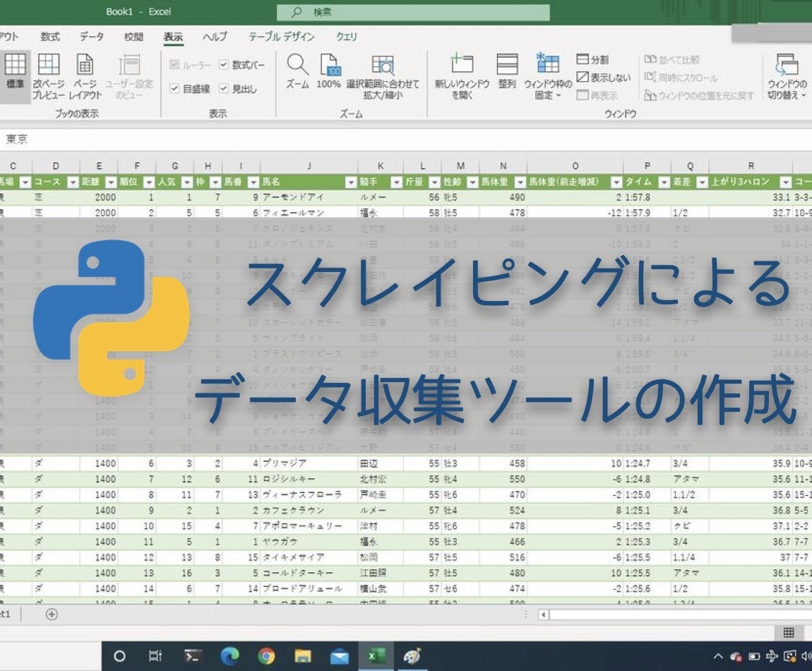Open File Explorer from taskbar
812x671 pixels.
coord(303,656)
